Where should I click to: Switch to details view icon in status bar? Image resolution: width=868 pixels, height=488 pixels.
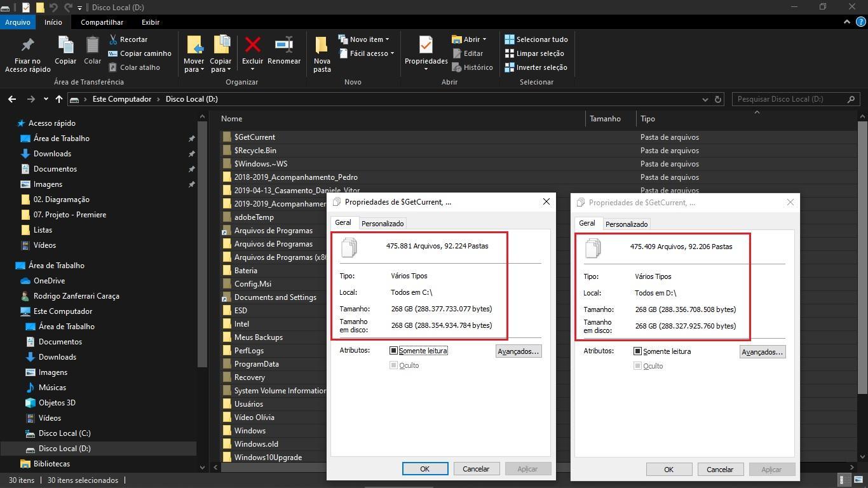(843, 480)
